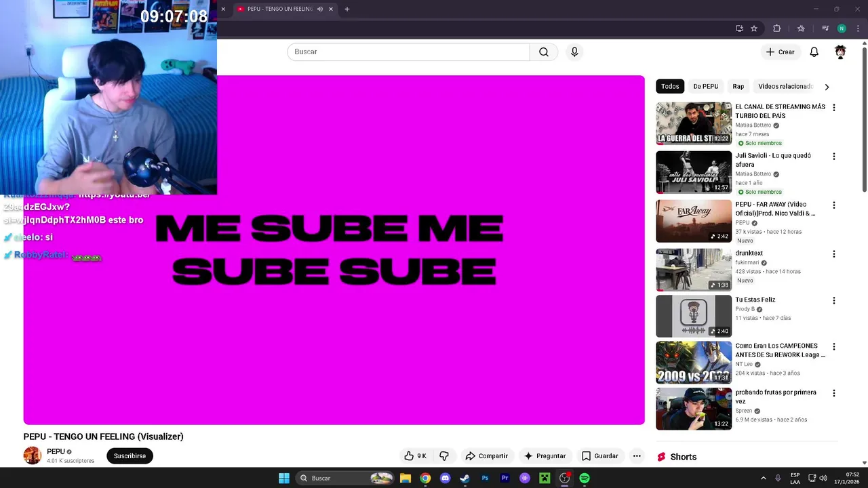Click the Matias Bottero channel name under EL CANAL
Image resolution: width=868 pixels, height=488 pixels.
(753, 125)
